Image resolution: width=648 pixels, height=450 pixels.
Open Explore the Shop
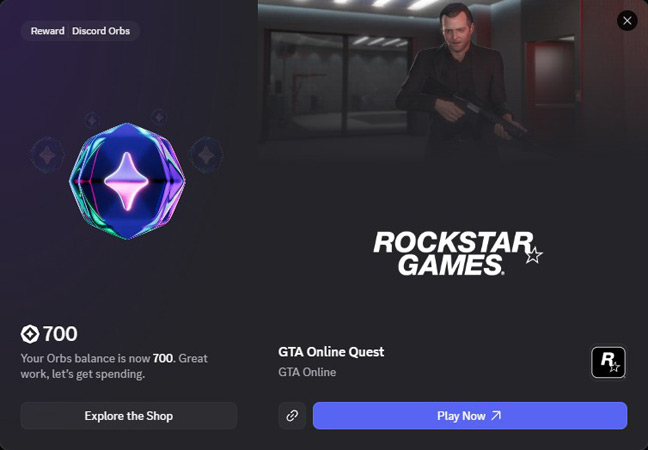pos(129,416)
